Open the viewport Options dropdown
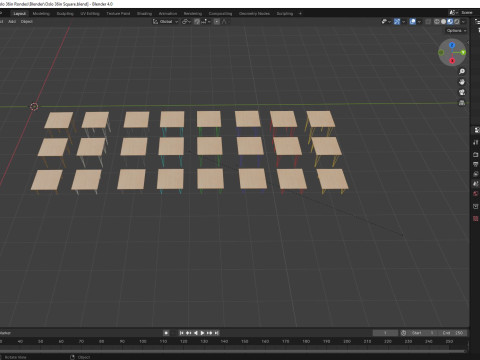Screen dimensions: 480x360 pos(456,31)
